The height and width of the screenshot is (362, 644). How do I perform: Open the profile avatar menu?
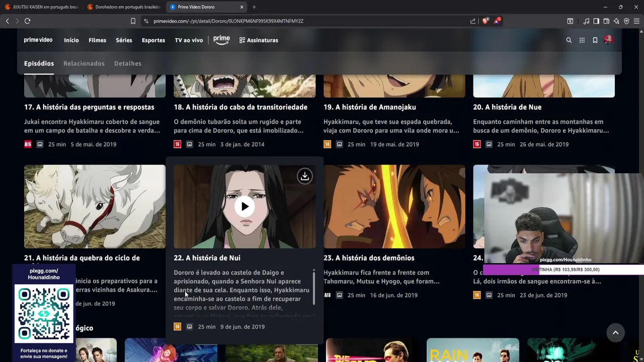click(608, 40)
